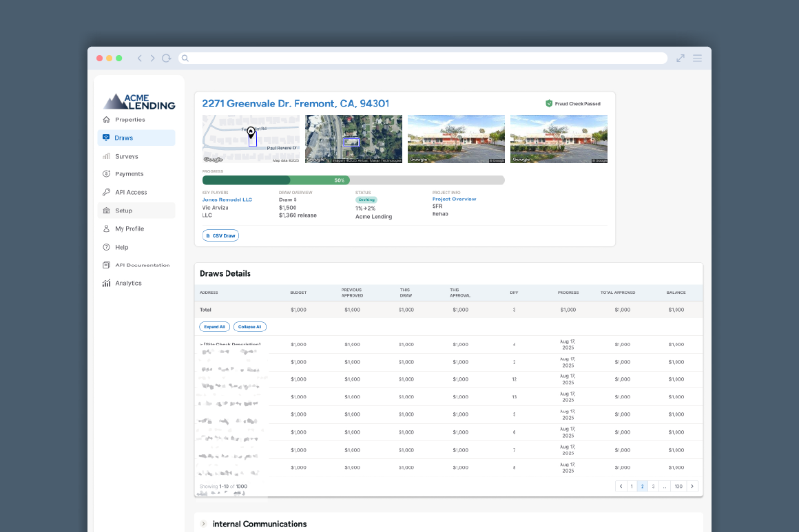Open the browser hamburger menu
Viewport: 799px width, 532px height.
click(x=697, y=58)
